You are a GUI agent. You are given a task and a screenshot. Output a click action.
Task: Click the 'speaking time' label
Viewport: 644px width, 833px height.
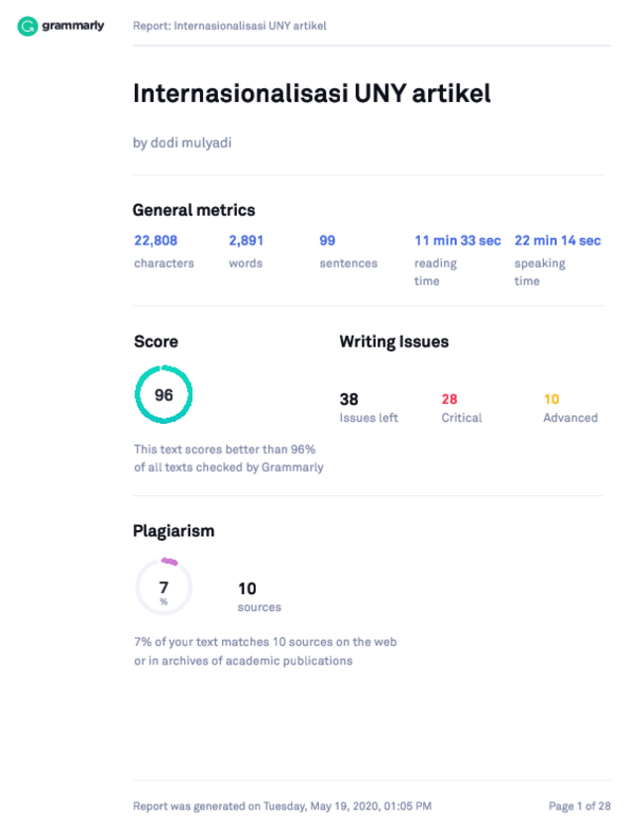[540, 272]
